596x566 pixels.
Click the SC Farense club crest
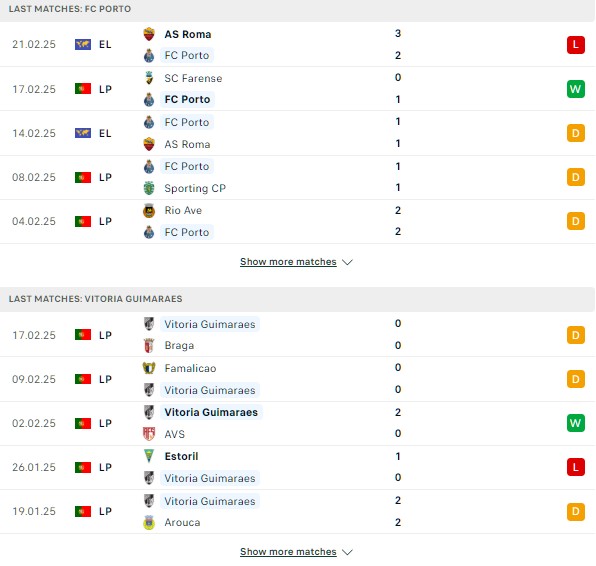click(x=149, y=78)
